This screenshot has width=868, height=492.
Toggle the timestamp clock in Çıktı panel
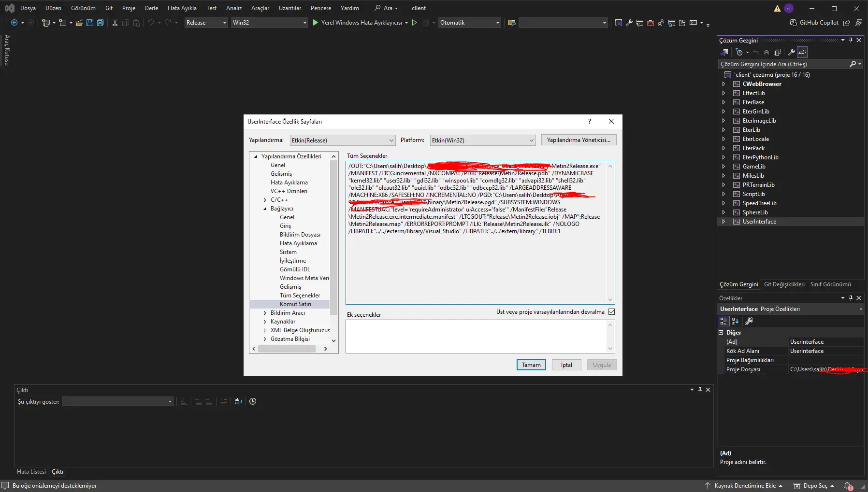point(253,401)
